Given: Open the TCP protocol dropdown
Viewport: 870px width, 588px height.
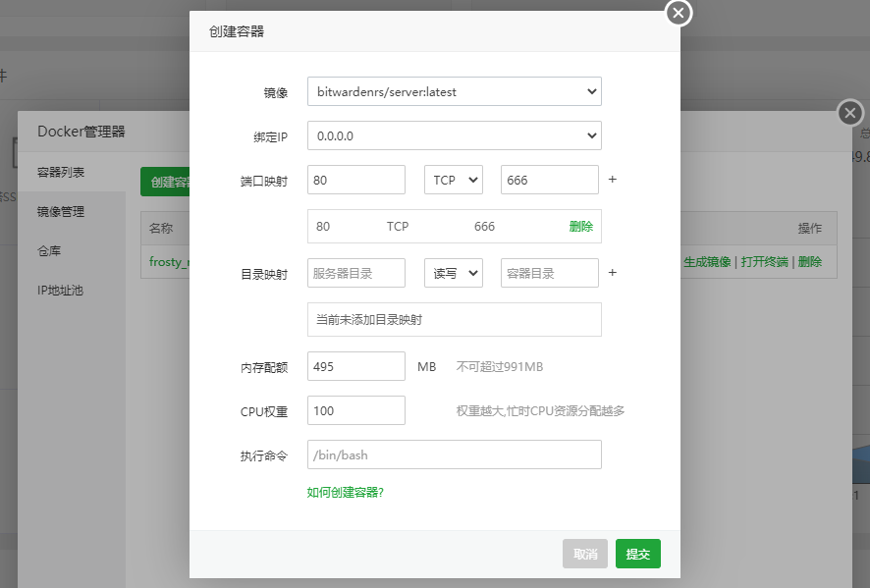Looking at the screenshot, I should point(453,179).
